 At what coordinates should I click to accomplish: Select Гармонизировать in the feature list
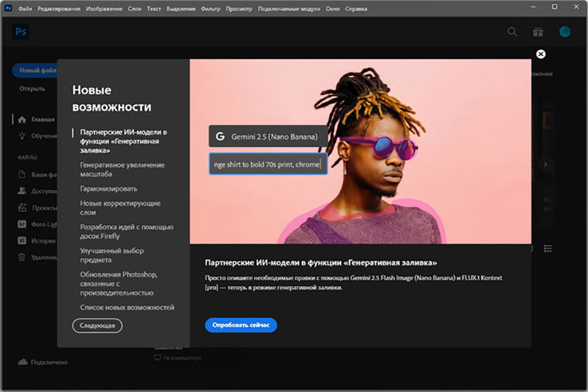point(108,189)
